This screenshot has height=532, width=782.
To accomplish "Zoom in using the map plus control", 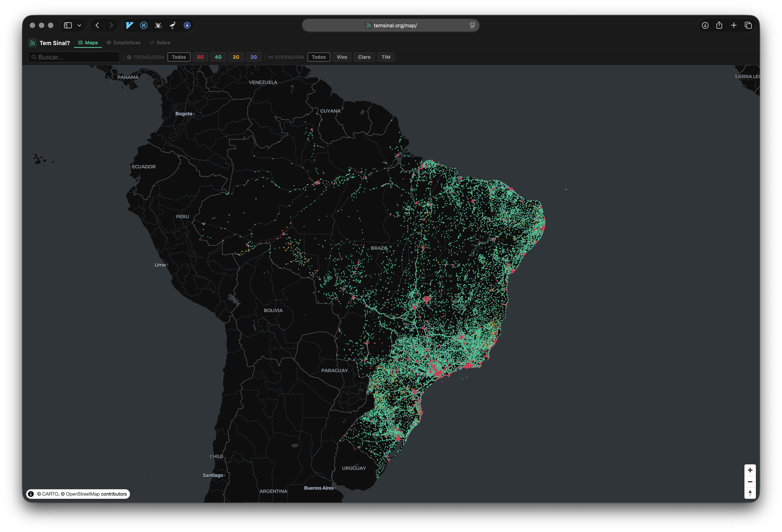I will click(750, 470).
